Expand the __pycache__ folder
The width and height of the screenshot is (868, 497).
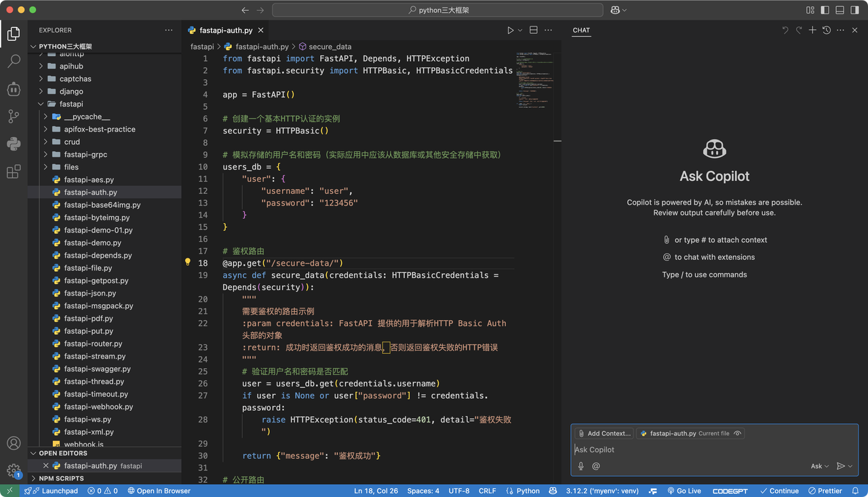(104, 117)
